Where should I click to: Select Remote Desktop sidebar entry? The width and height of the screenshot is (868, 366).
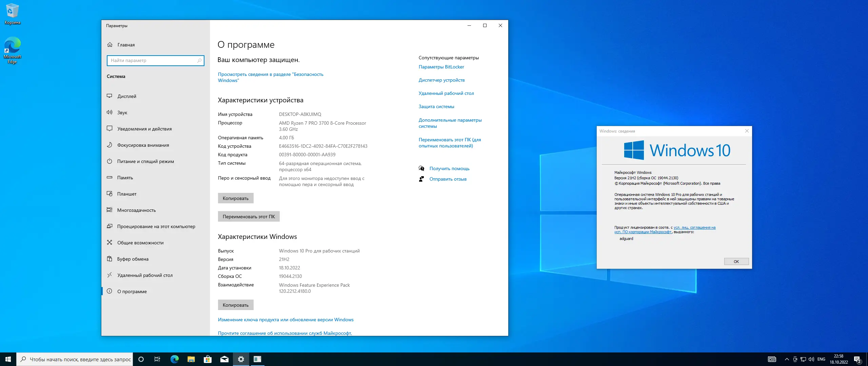145,275
